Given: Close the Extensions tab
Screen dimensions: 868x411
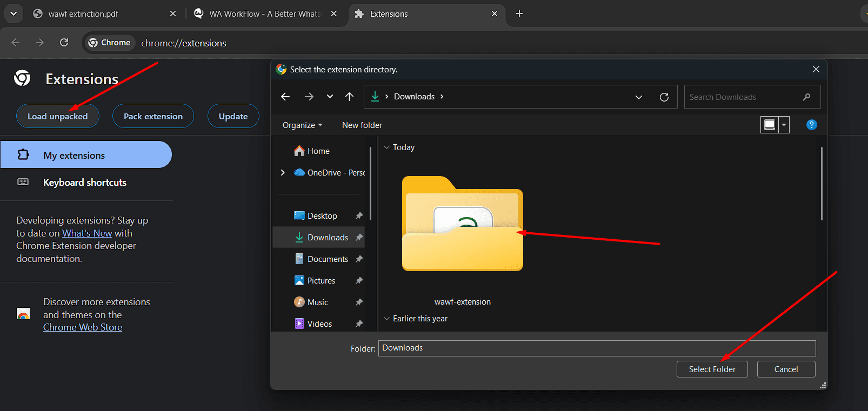Looking at the screenshot, I should 495,14.
